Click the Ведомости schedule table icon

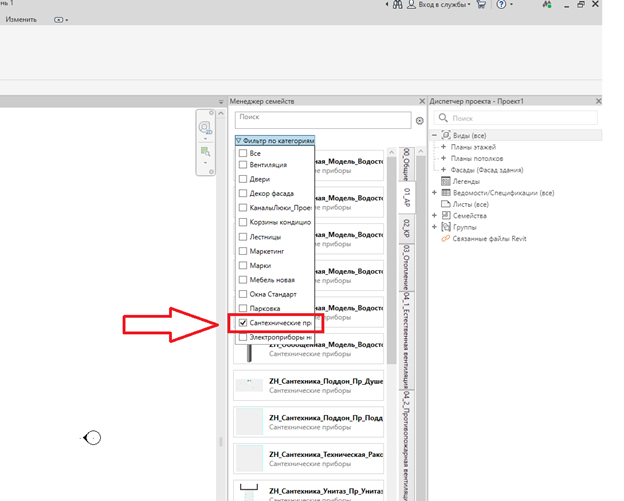[x=446, y=193]
